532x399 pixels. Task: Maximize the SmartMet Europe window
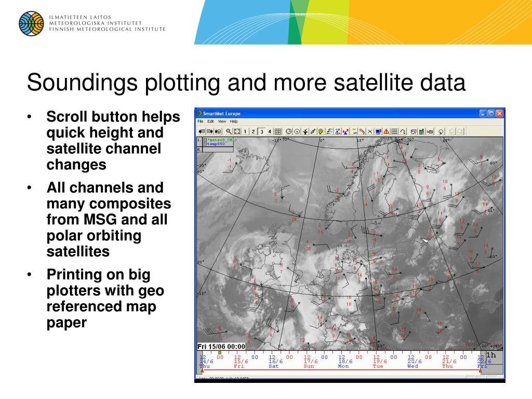pos(491,113)
